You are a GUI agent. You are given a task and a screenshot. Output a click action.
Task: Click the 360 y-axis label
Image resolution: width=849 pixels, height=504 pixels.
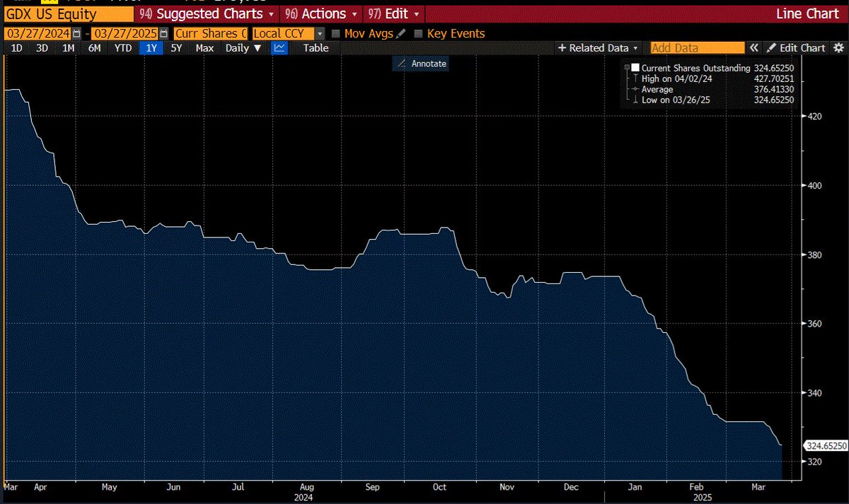[814, 324]
